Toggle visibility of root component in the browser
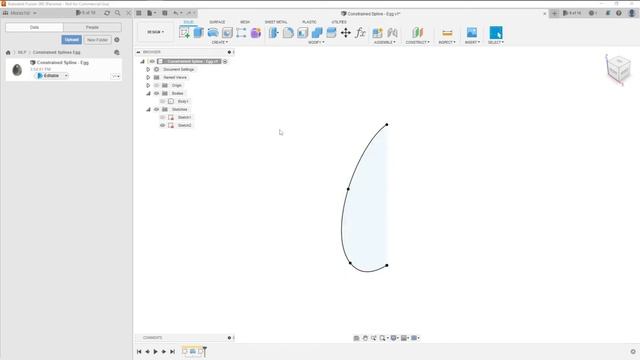Screen dimensions: 640x360 point(152,61)
